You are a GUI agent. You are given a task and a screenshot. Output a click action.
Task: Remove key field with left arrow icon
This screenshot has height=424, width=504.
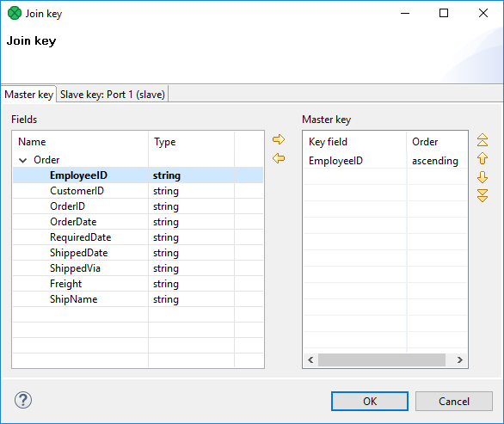(279, 158)
